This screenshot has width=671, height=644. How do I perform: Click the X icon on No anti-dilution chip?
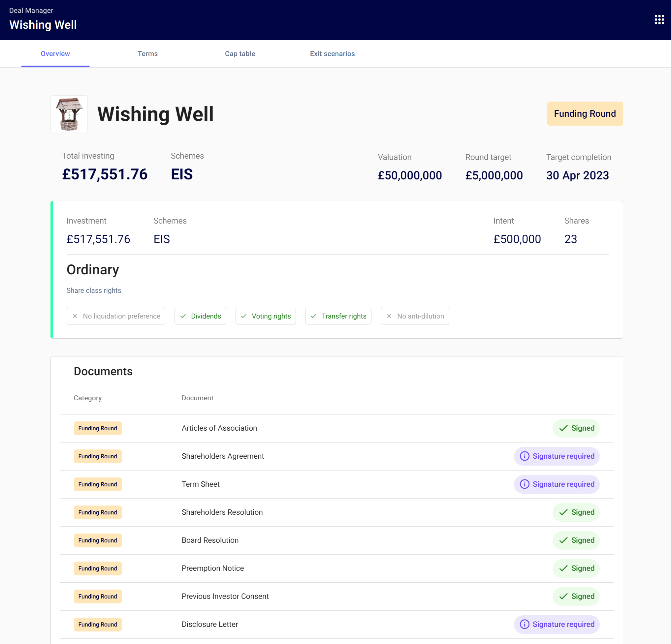tap(389, 316)
